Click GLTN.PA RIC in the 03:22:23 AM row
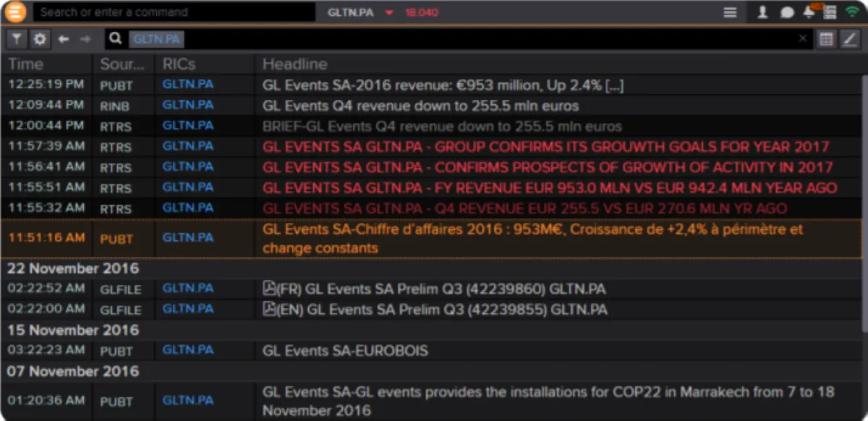The width and height of the screenshot is (868, 421). coord(188,350)
